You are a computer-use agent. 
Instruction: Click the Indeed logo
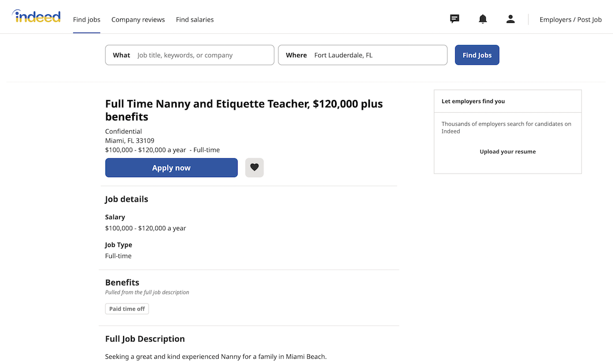click(36, 17)
